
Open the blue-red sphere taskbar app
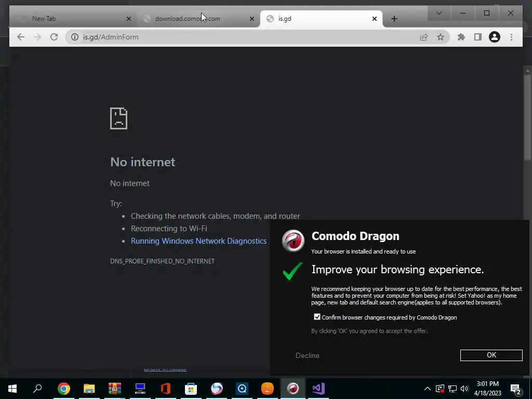(217, 389)
